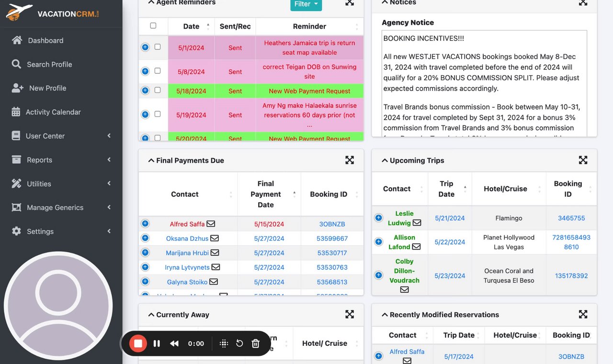The image size is (613, 364).
Task: Open booking ID 135178392
Action: tap(571, 276)
